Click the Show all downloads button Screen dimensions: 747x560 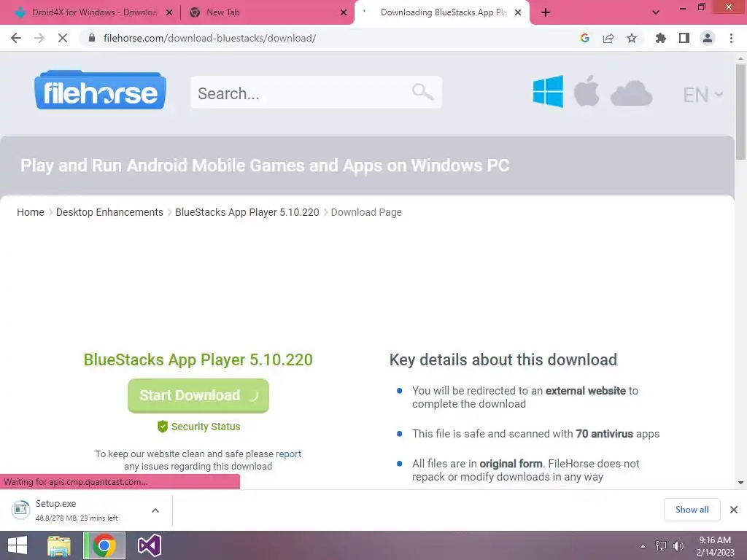click(692, 510)
